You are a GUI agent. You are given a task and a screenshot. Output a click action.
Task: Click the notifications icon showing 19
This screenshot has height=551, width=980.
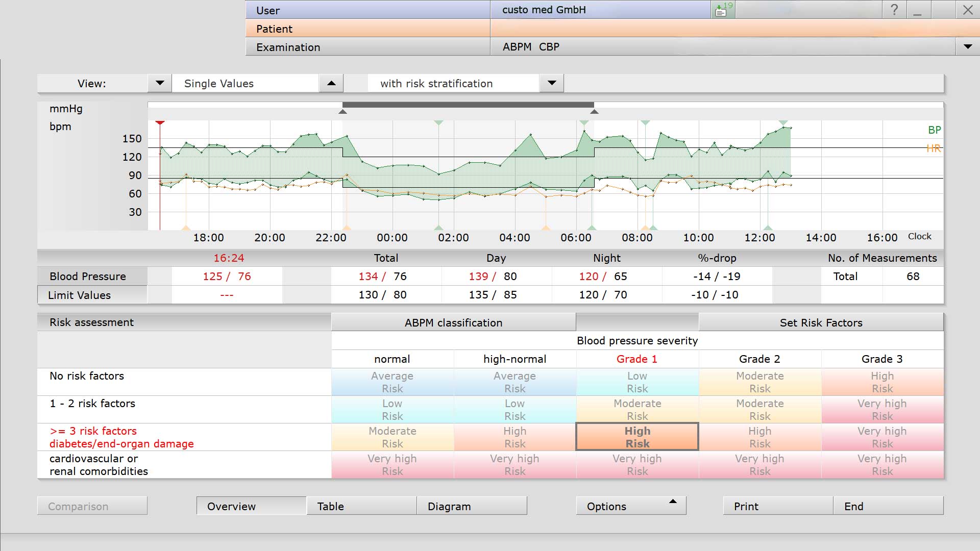[x=723, y=9]
